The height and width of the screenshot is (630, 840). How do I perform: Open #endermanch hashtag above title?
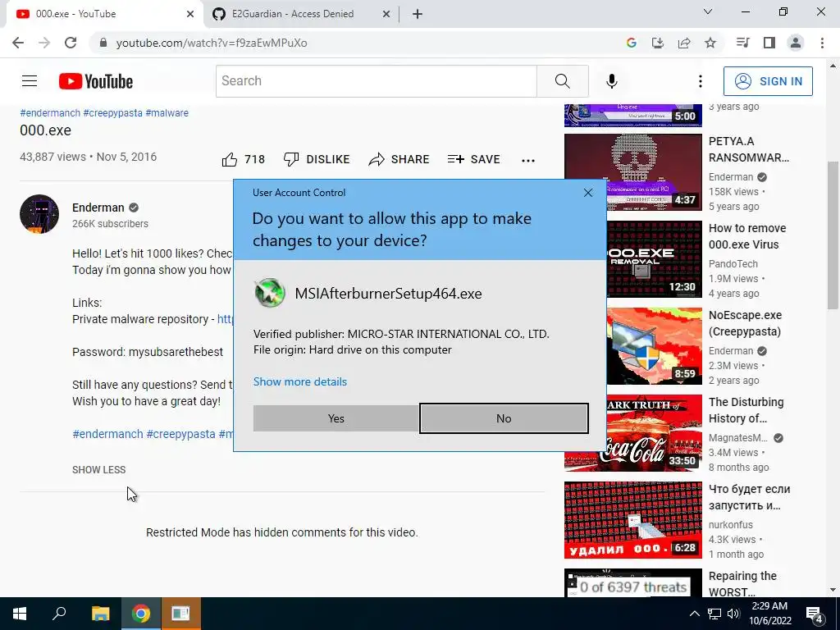click(x=50, y=113)
